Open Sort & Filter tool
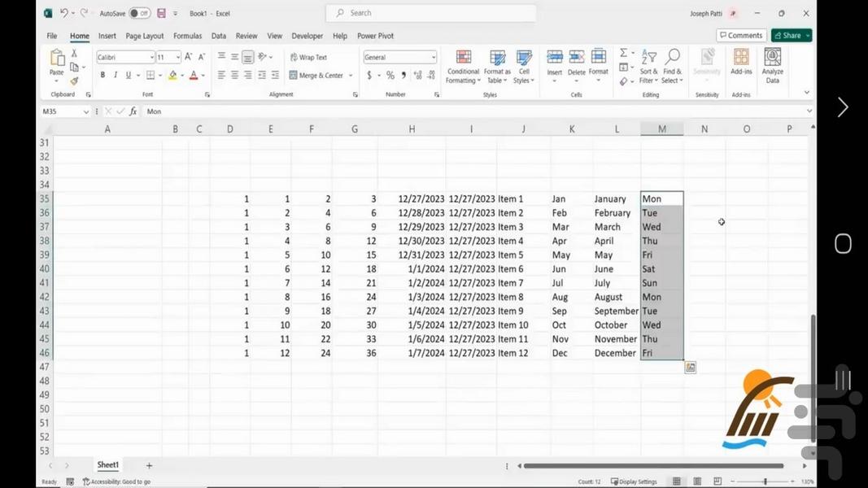 click(x=648, y=66)
